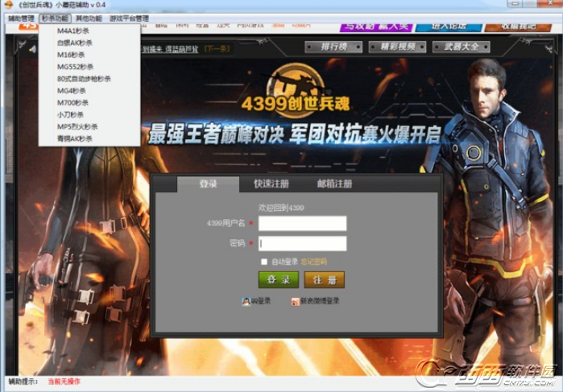Choose M16秒杀 in the dropdown menu
Viewport: 563px width, 392px height.
[x=71, y=55]
